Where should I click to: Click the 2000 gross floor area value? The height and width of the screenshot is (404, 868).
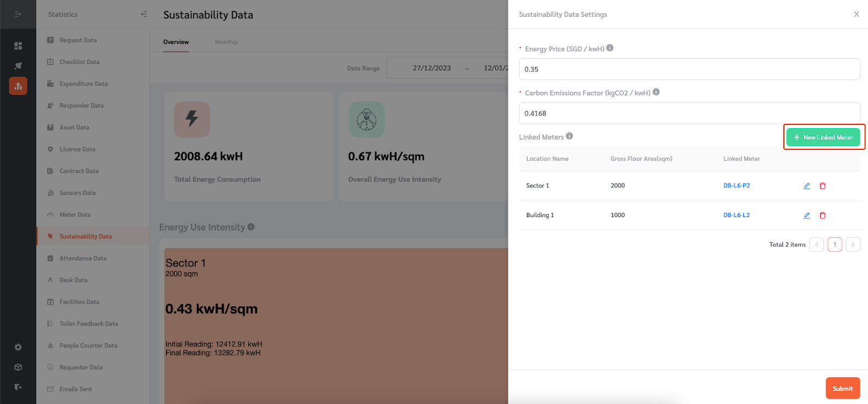tap(617, 186)
